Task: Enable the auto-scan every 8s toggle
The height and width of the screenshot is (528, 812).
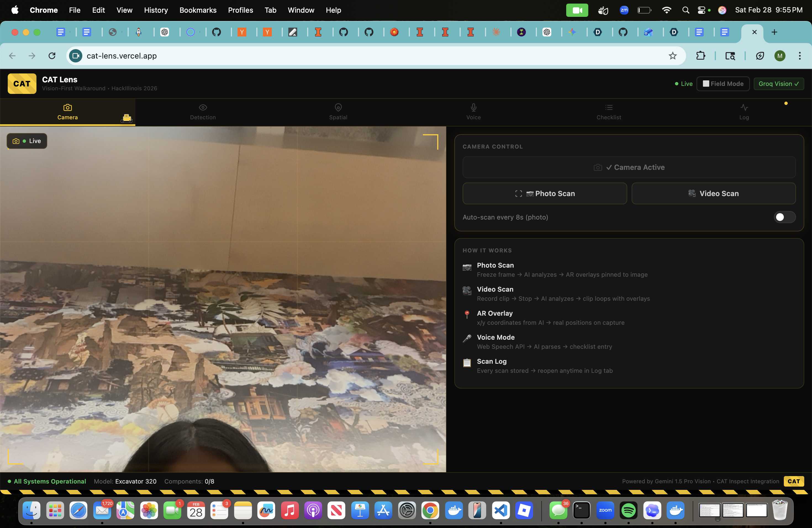Action: pyautogui.click(x=784, y=217)
